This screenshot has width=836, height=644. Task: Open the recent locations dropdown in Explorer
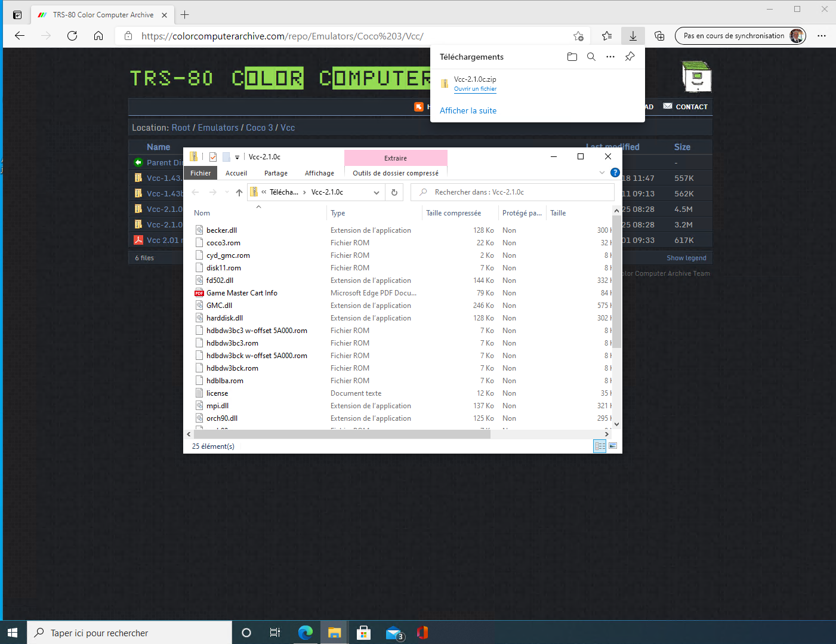click(x=227, y=192)
